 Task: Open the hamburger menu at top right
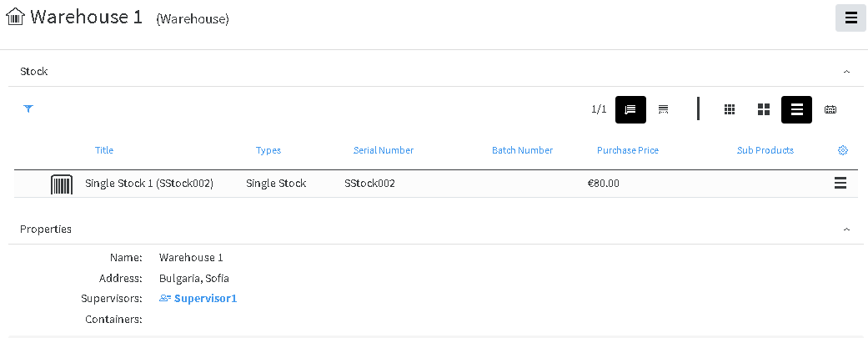click(x=850, y=18)
